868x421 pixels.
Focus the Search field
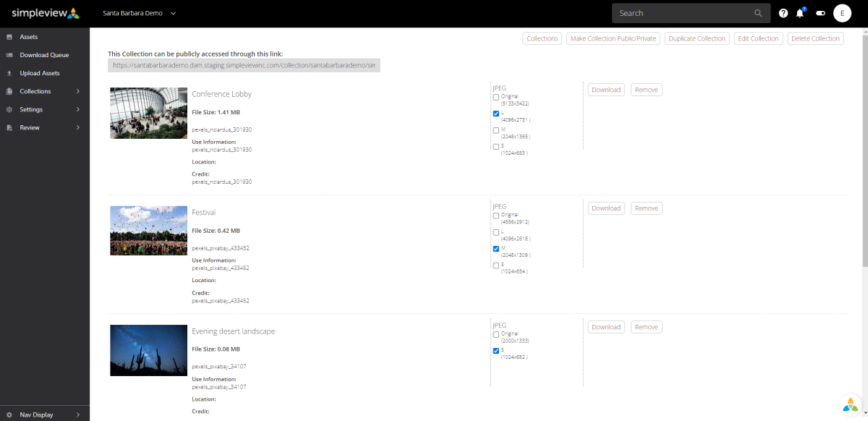[689, 13]
